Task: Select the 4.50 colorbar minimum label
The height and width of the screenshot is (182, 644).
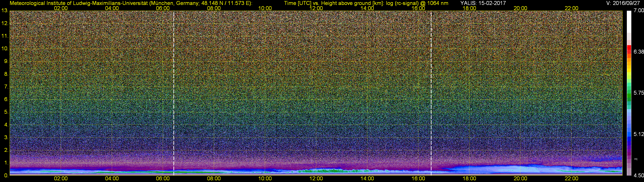Action: pos(638,176)
